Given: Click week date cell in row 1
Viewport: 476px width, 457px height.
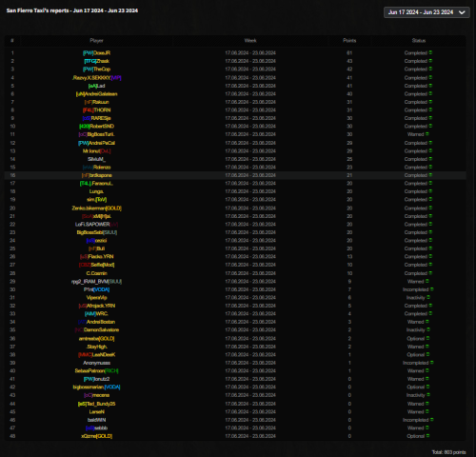Looking at the screenshot, I should click(250, 53).
